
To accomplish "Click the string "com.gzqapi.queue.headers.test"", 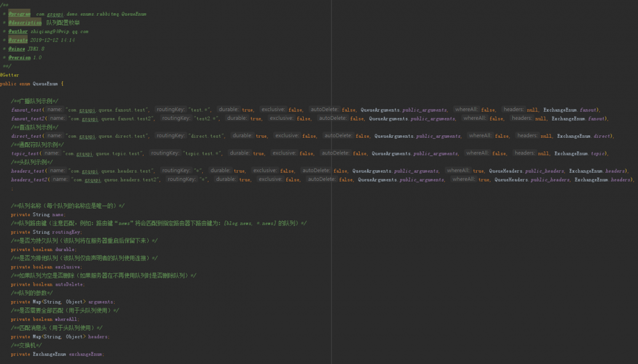I will coord(112,171).
